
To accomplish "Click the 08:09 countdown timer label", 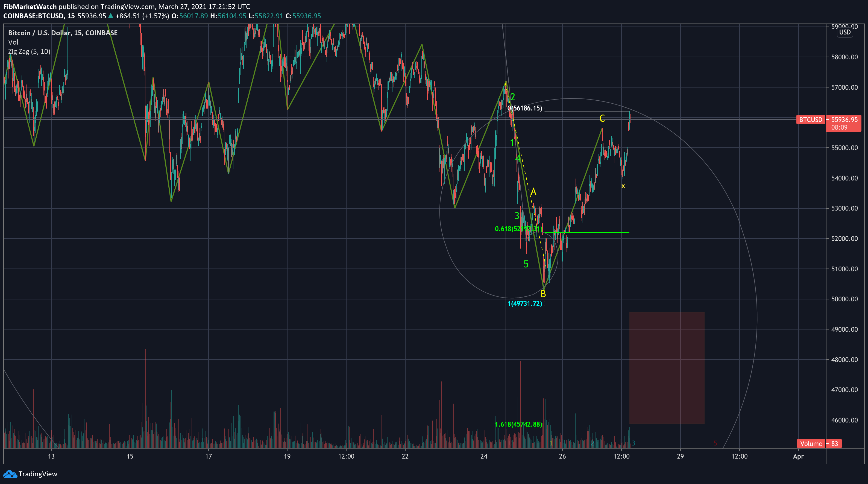I will (839, 127).
